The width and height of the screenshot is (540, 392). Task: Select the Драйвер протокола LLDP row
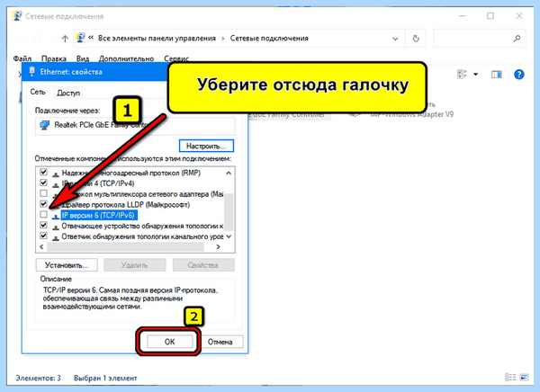point(126,205)
